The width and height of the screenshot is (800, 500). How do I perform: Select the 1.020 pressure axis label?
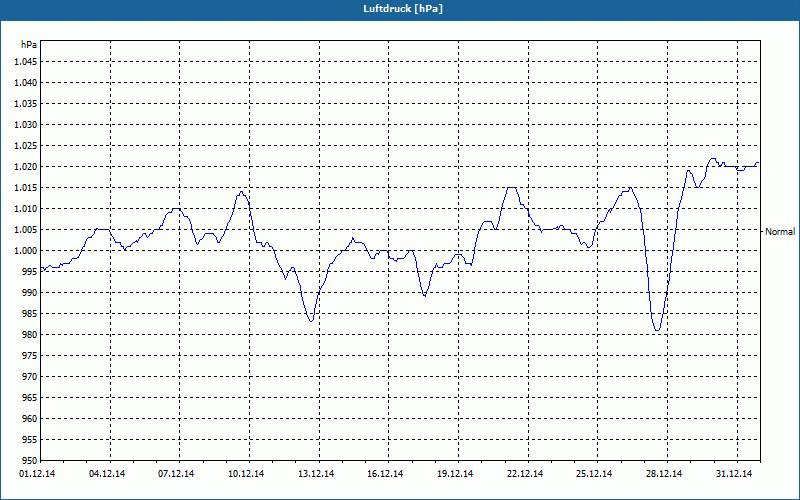coord(26,167)
